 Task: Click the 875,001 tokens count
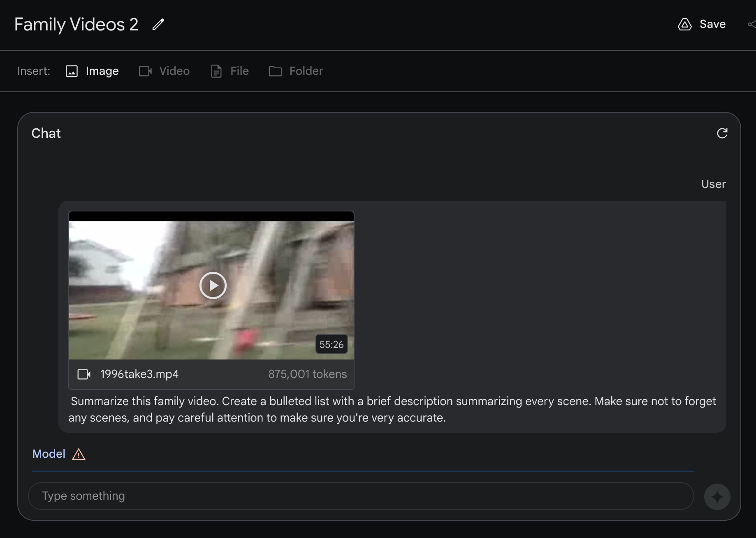(307, 374)
